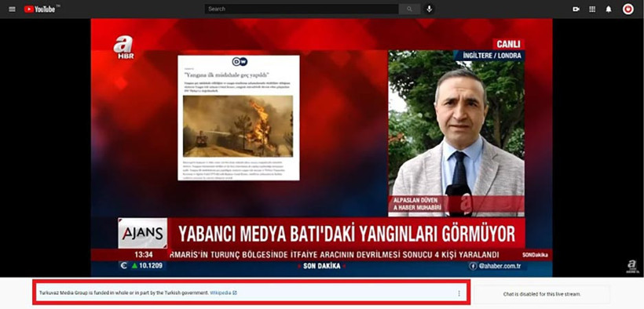Click into the YouTube search field
Viewport: 644px width, 309px height.
tap(302, 9)
